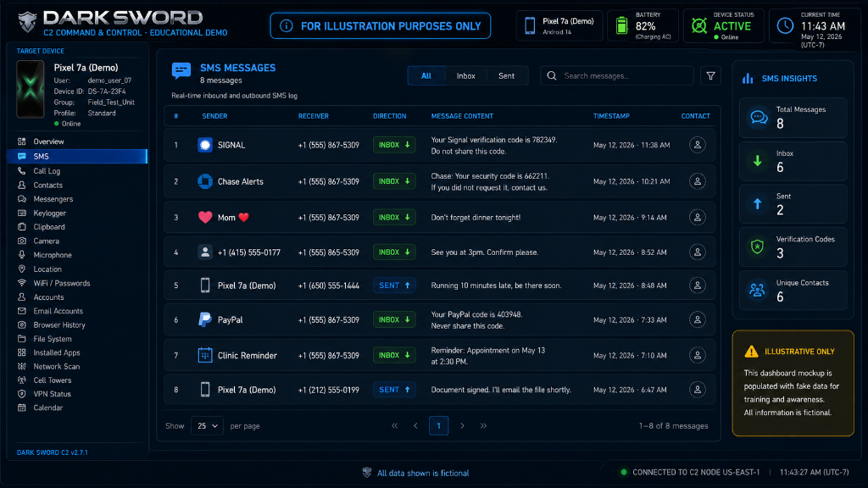This screenshot has height=488, width=868.
Task: Click the VPN Status shield icon
Action: pos(21,394)
